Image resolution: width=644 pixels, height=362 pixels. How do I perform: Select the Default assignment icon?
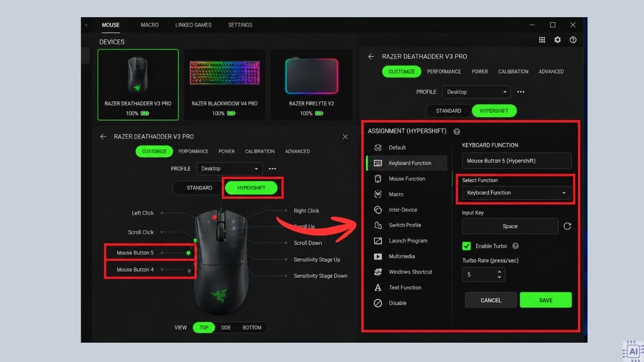(x=378, y=147)
